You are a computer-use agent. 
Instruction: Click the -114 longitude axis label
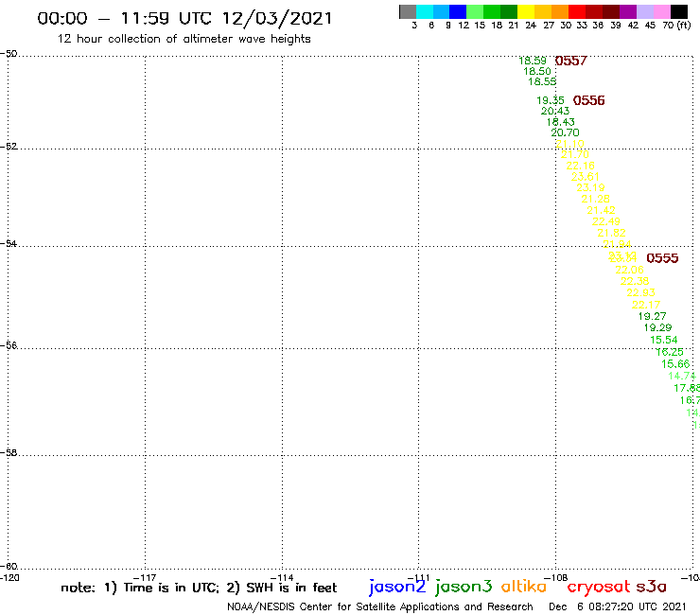point(282,578)
